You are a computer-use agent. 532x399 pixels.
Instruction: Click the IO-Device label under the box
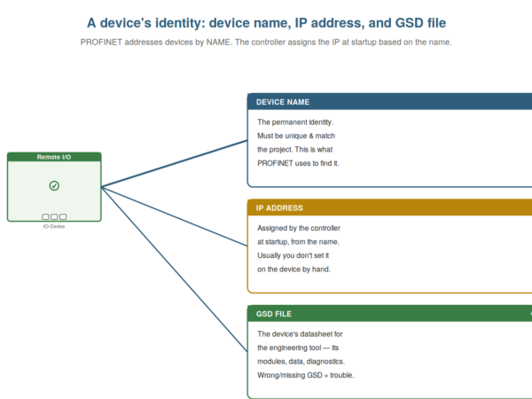(54, 226)
